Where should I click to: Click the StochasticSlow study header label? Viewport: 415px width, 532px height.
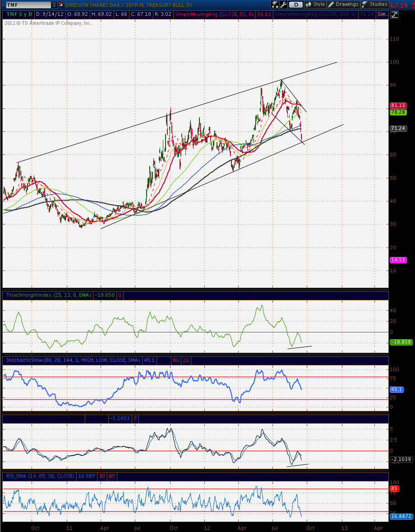[73, 360]
